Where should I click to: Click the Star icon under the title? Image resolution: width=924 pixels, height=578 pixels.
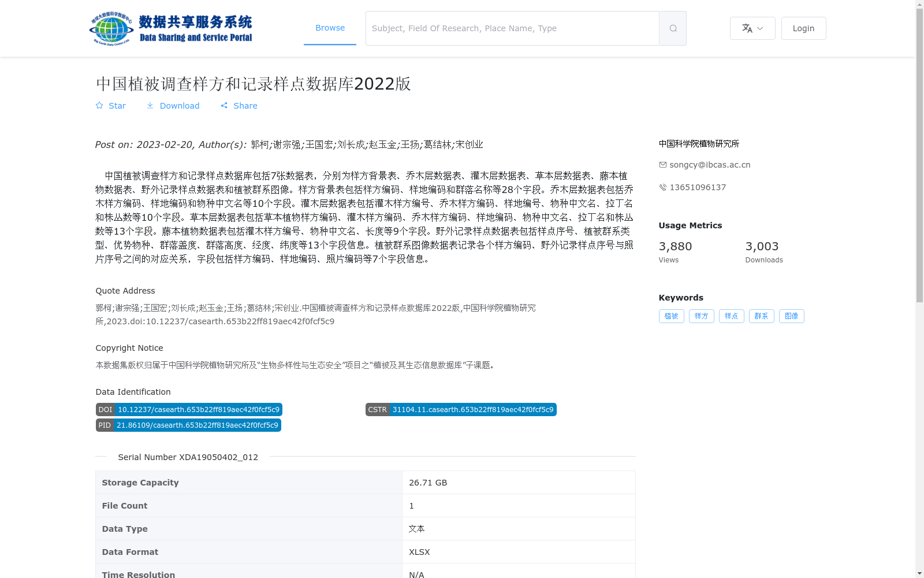point(99,106)
